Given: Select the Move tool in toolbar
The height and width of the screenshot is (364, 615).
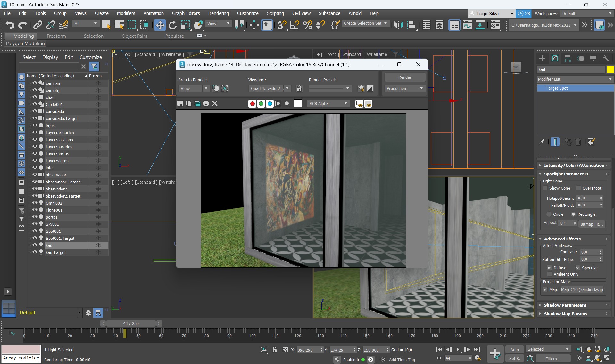Looking at the screenshot, I should point(160,25).
